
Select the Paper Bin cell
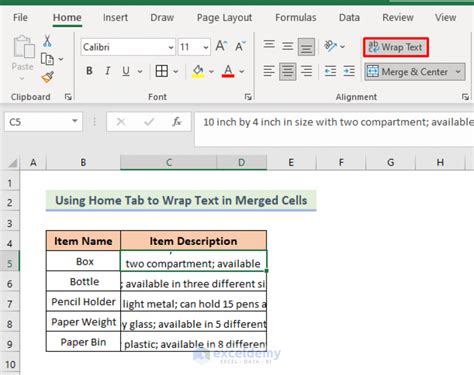point(83,342)
